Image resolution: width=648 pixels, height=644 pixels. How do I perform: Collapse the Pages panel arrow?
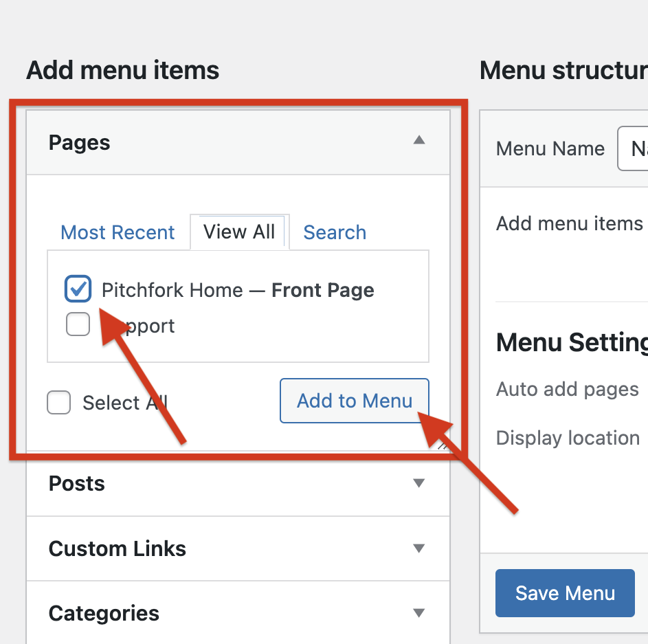(419, 140)
